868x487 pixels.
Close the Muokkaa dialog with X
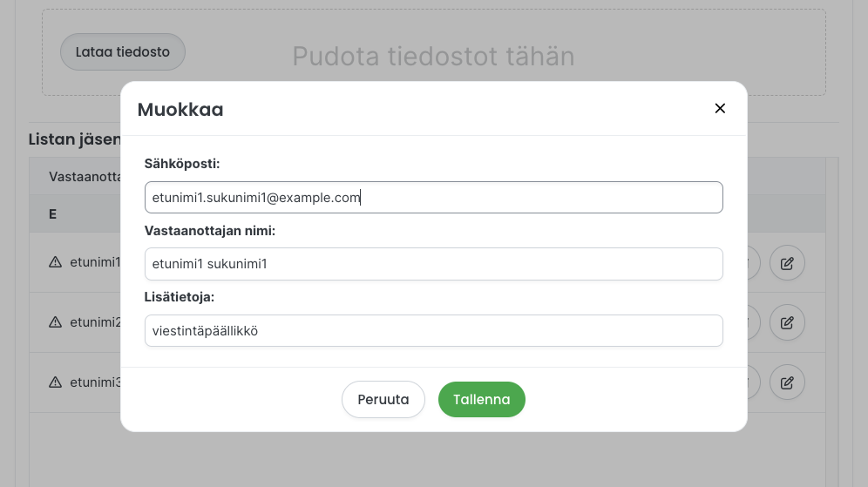720,109
